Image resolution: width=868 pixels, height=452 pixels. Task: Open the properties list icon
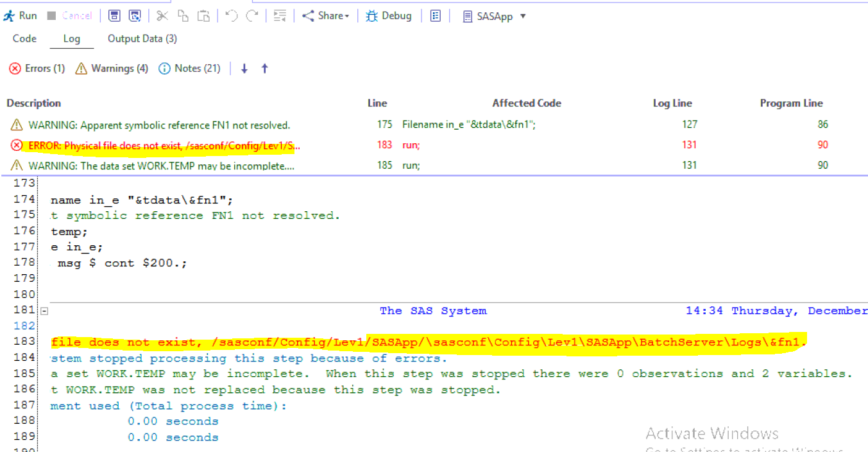click(436, 16)
